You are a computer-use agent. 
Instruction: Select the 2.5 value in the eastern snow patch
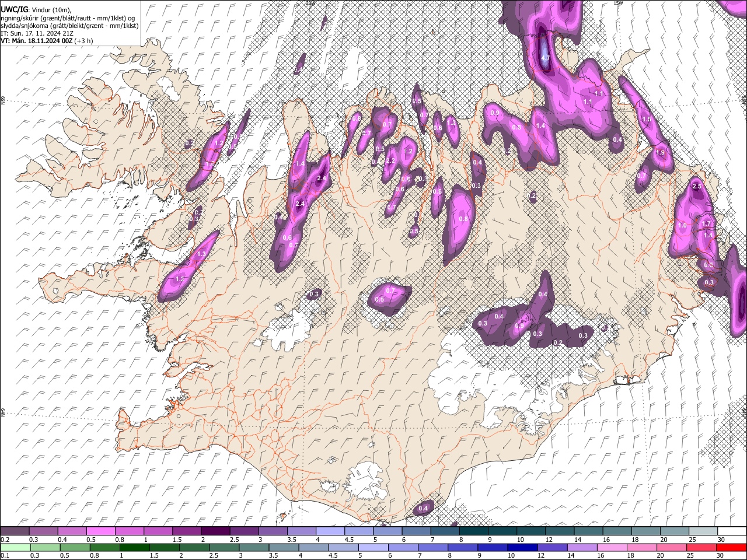point(696,187)
